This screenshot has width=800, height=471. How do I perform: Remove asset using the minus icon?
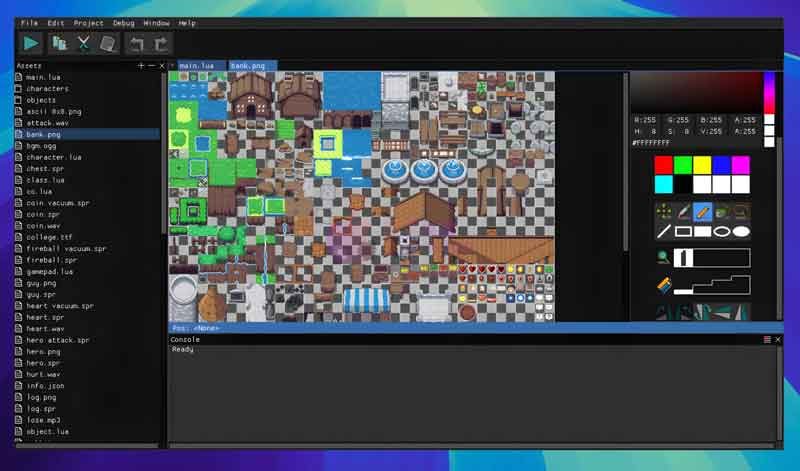point(151,66)
